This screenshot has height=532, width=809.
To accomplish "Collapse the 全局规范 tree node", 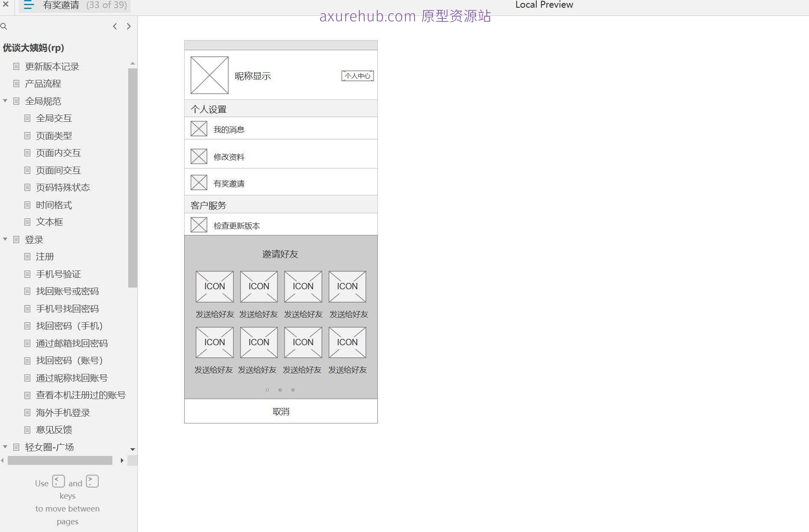I will (x=5, y=101).
